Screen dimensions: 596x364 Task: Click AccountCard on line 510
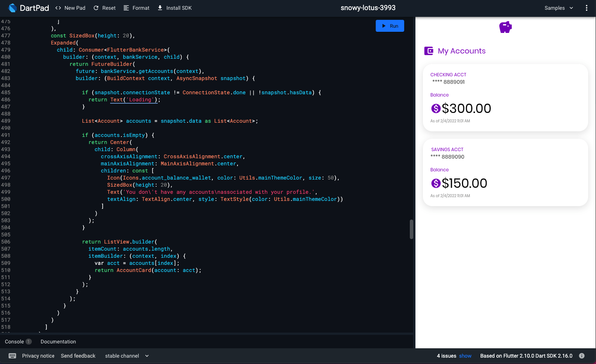tap(134, 270)
